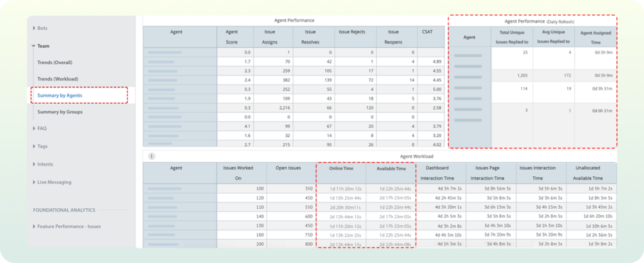The width and height of the screenshot is (644, 263).
Task: Click the Unallocated Available Time header
Action: (x=591, y=173)
